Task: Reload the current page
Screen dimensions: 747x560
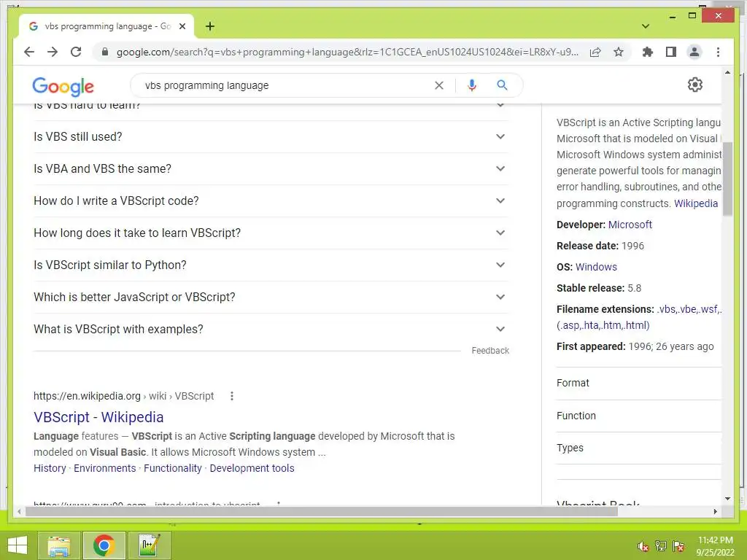Action: (x=76, y=52)
